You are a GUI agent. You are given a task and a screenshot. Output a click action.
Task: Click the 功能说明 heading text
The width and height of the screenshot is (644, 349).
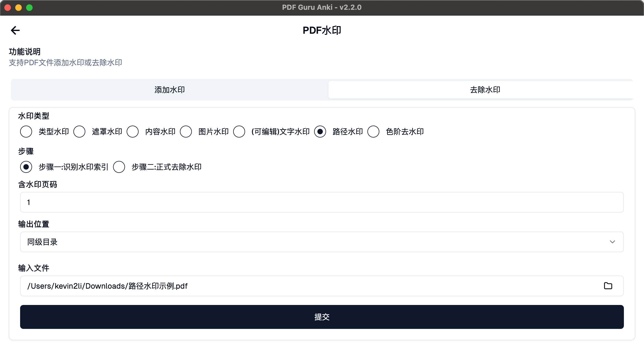tap(25, 52)
